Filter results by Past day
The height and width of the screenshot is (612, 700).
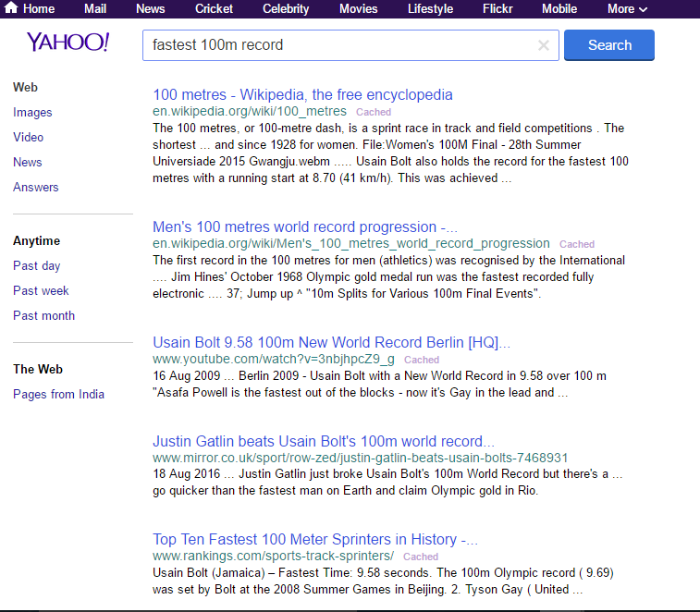[37, 265]
